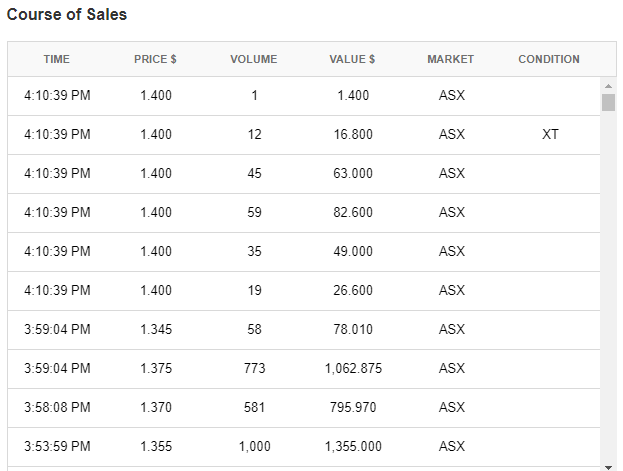Screen dimensions: 623x471
Task: Click the XT condition cell
Action: click(x=550, y=134)
